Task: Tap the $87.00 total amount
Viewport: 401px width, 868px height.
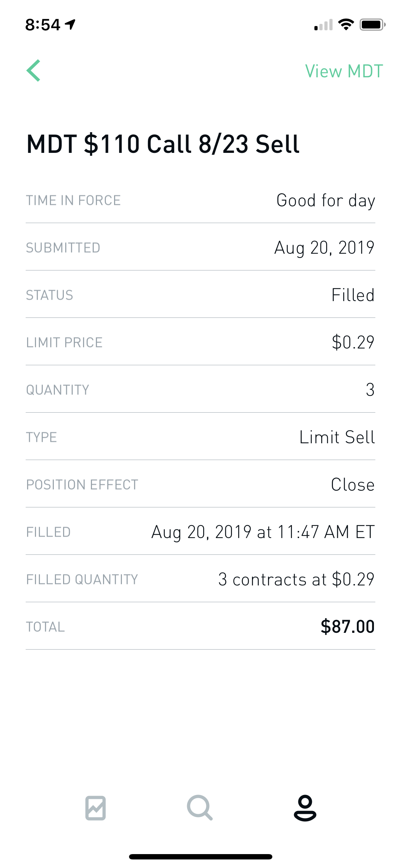Action: (347, 627)
